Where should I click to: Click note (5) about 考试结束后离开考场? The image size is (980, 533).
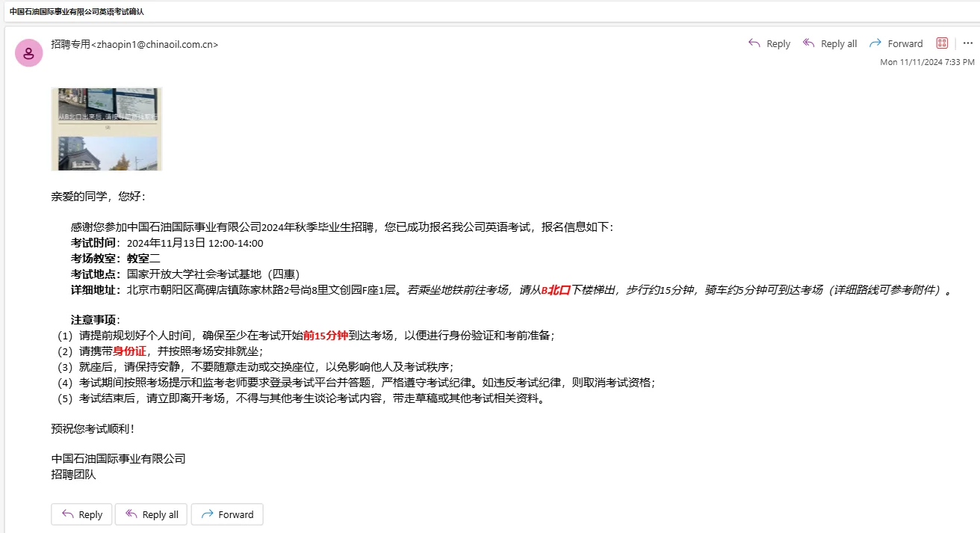[x=301, y=398]
